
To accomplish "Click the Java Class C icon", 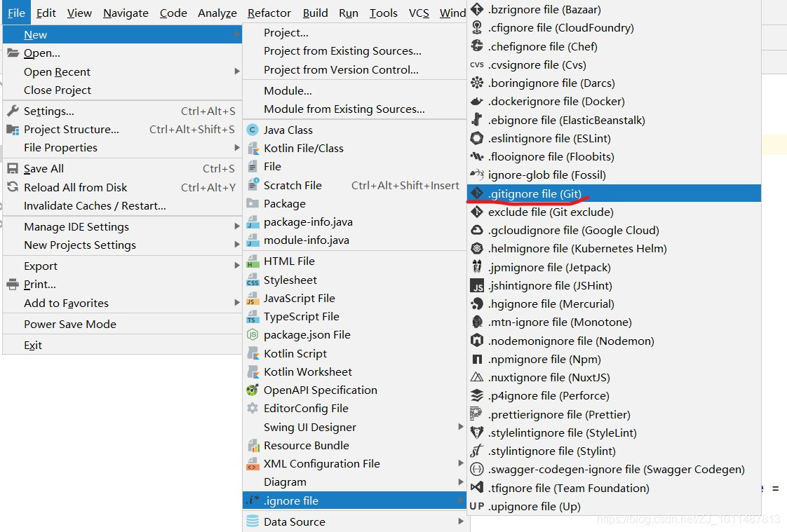I will pyautogui.click(x=253, y=130).
